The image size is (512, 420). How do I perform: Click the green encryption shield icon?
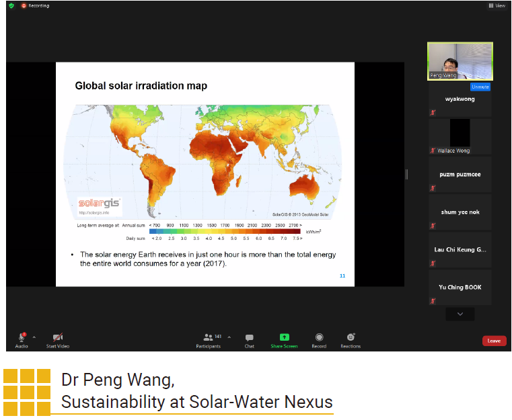(11, 5)
